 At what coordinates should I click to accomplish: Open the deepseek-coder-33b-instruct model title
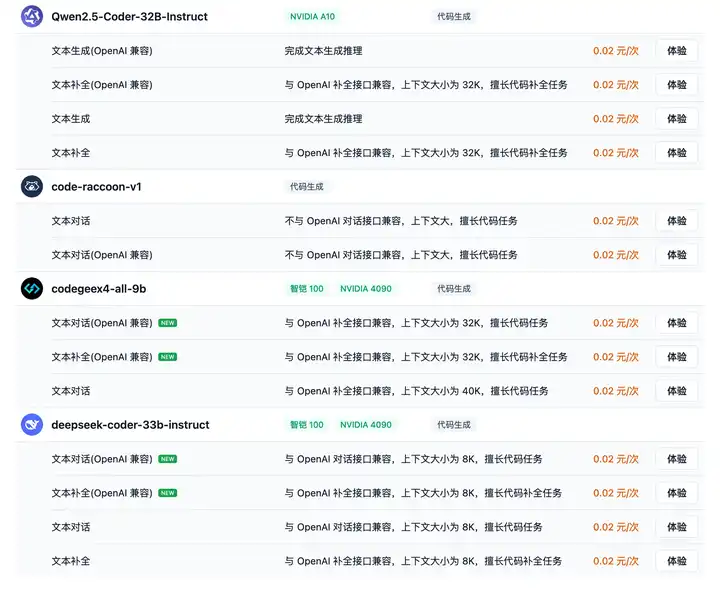click(130, 425)
